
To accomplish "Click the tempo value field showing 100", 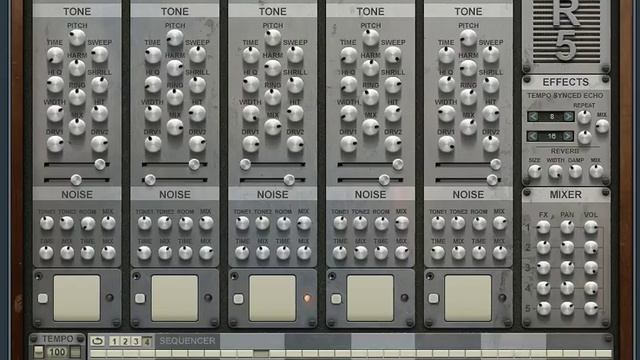I will [x=57, y=351].
